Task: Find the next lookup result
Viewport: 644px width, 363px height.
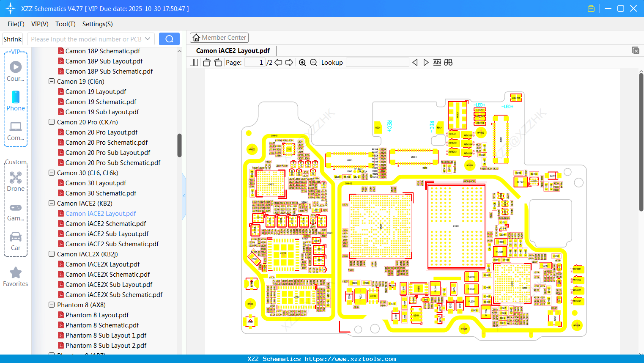Action: pos(426,62)
